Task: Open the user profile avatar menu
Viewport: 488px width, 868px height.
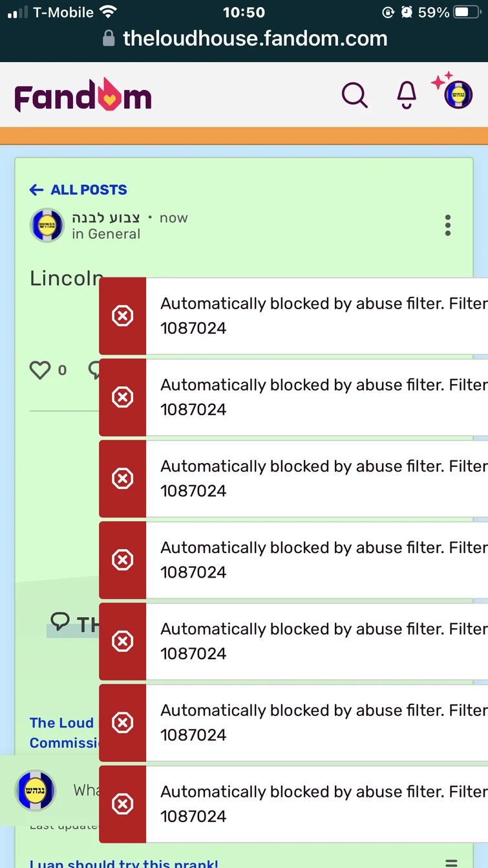Action: tap(458, 96)
